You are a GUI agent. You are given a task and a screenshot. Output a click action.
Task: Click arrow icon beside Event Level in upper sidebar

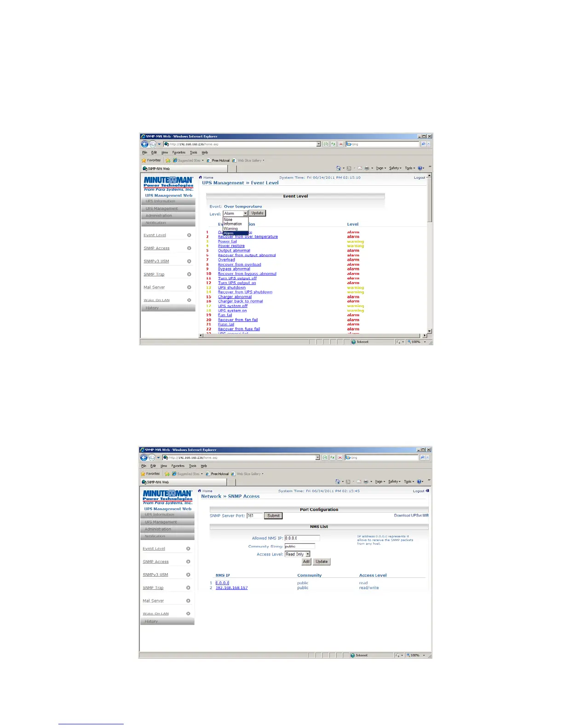point(189,235)
